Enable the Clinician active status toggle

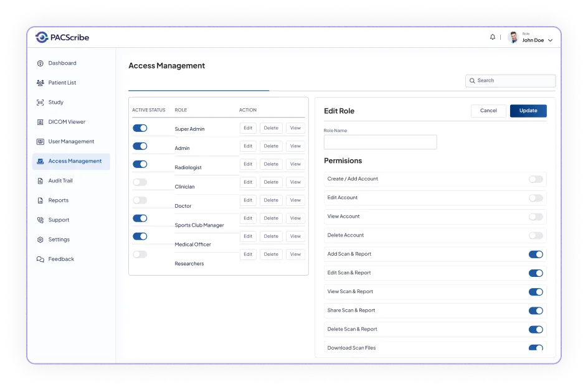(139, 182)
